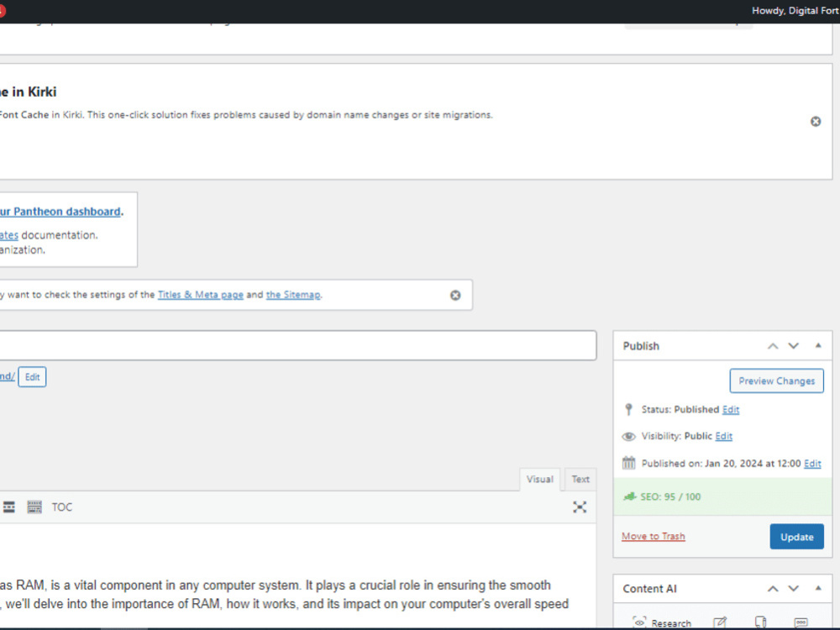Click the status key icon in Publish box
The height and width of the screenshot is (630, 840).
click(x=628, y=409)
